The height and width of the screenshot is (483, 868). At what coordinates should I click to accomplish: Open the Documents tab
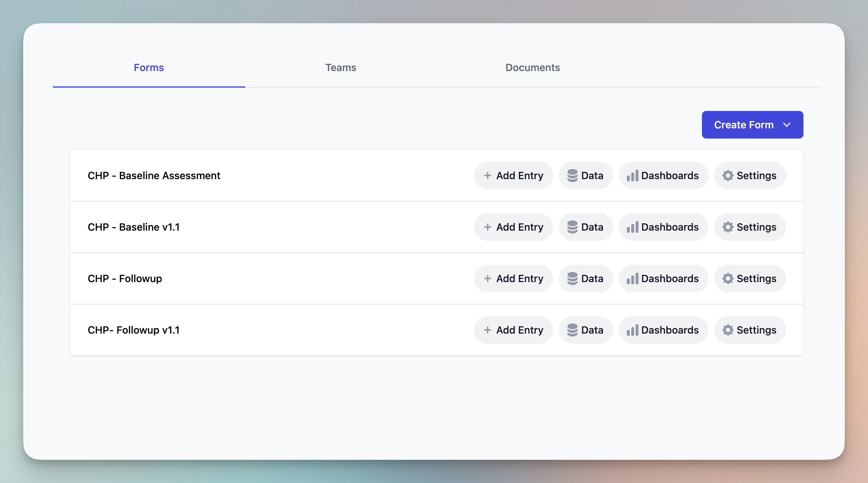coord(532,67)
